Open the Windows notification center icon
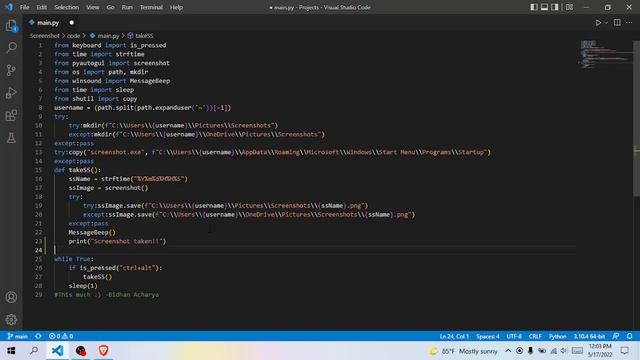This screenshot has width=640, height=360. (x=624, y=351)
